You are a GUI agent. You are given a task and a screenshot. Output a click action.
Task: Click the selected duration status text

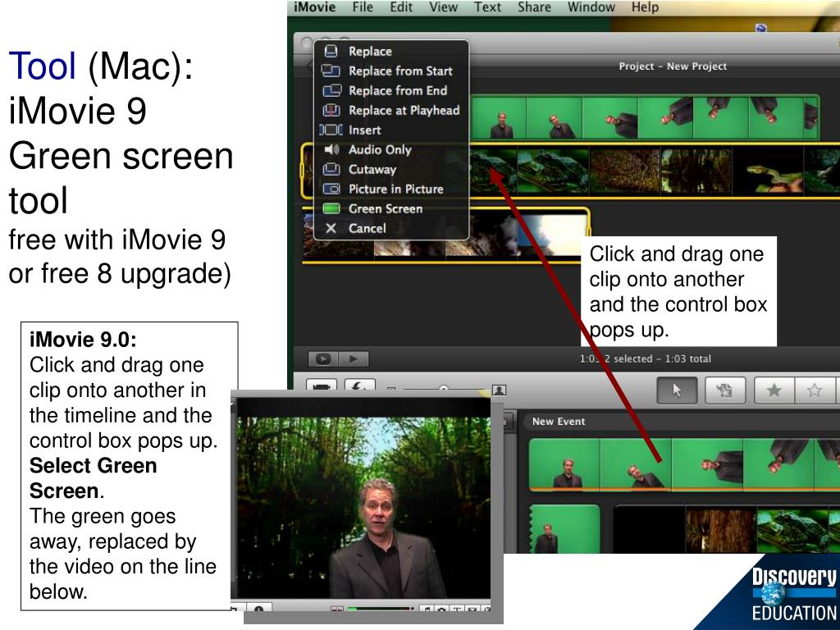click(x=645, y=359)
